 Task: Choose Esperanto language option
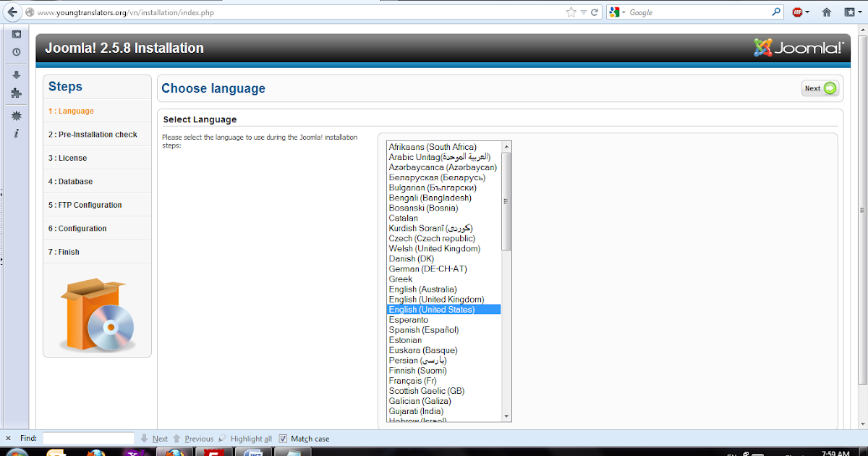443,319
